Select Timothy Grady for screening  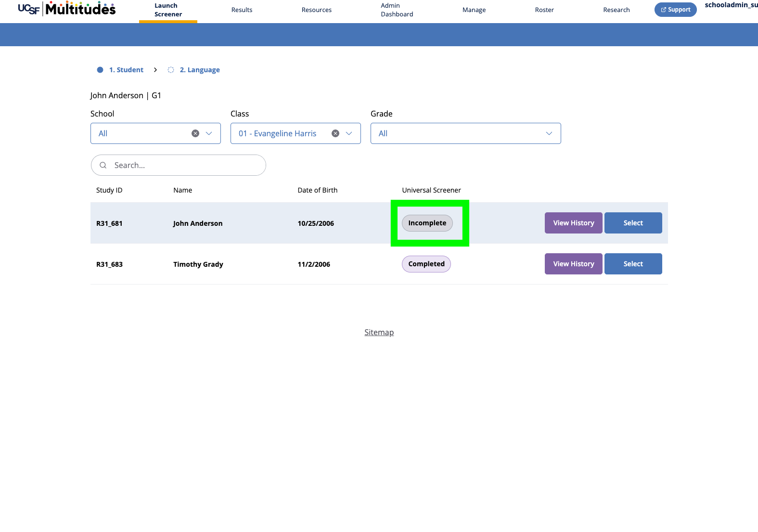coord(633,264)
